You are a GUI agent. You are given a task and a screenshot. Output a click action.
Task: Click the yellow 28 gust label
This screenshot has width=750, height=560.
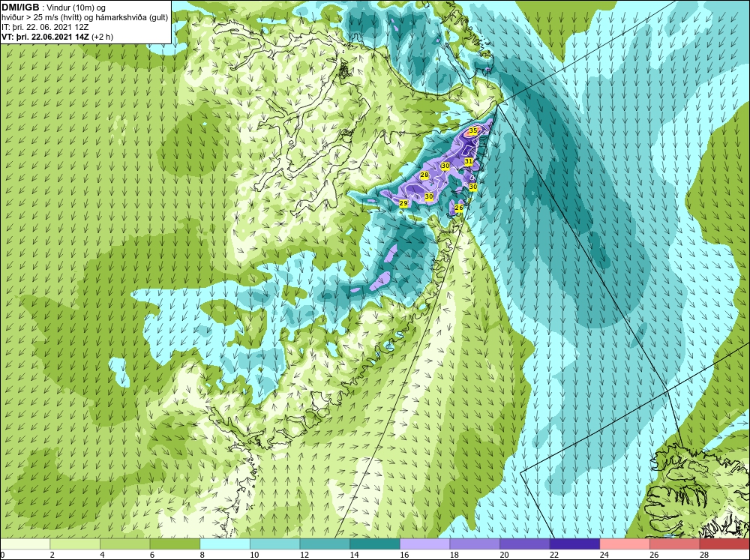pos(424,175)
